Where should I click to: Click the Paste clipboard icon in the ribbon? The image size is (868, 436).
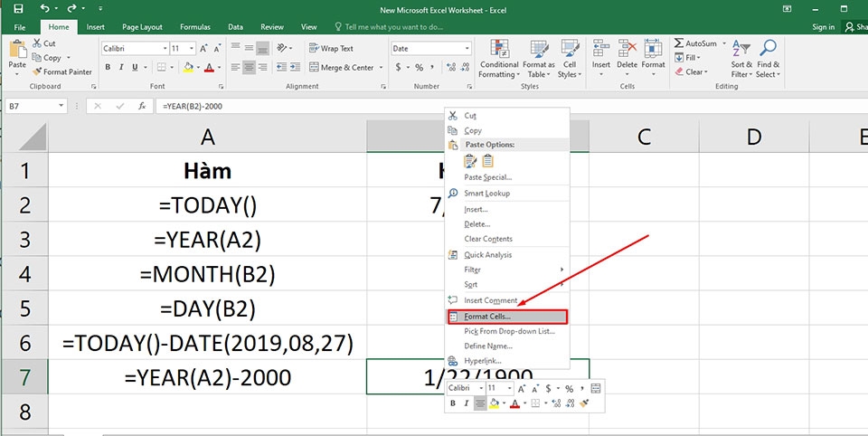17,50
